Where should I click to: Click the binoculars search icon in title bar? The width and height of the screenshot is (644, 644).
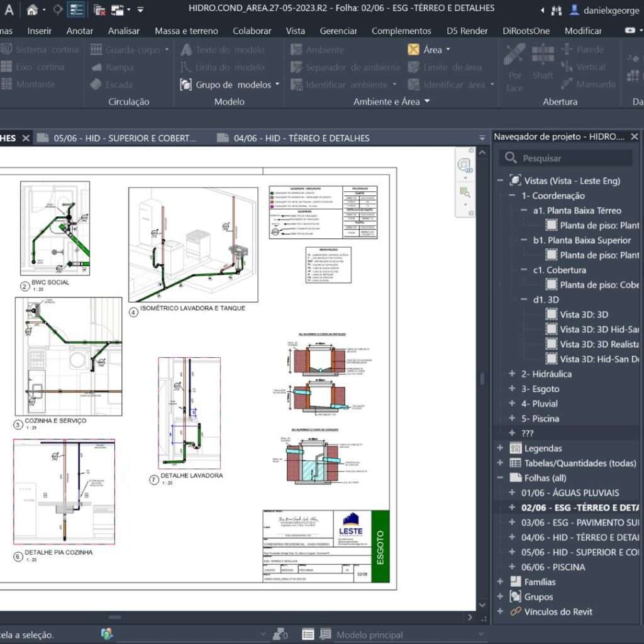click(556, 10)
